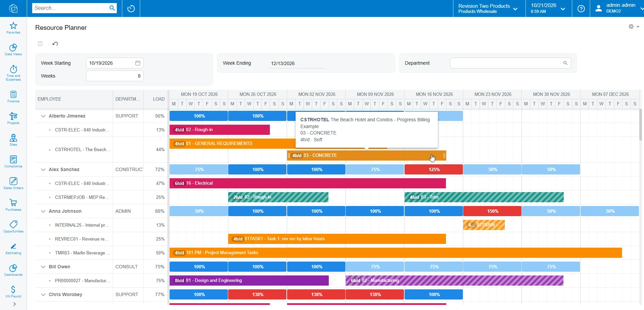Open the admin admin user menu
The height and width of the screenshot is (310, 644).
(617, 8)
